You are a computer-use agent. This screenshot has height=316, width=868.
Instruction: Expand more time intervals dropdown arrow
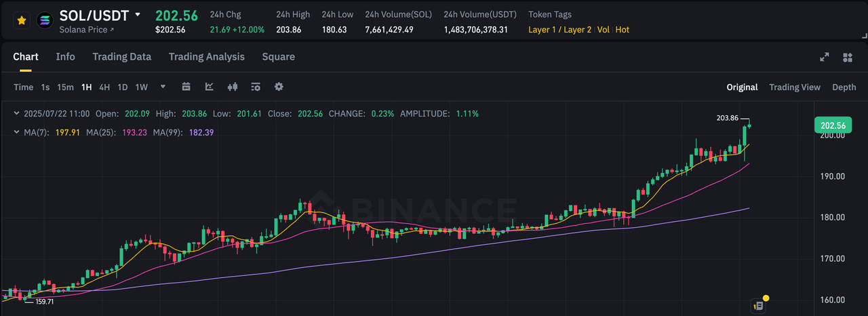tap(163, 87)
